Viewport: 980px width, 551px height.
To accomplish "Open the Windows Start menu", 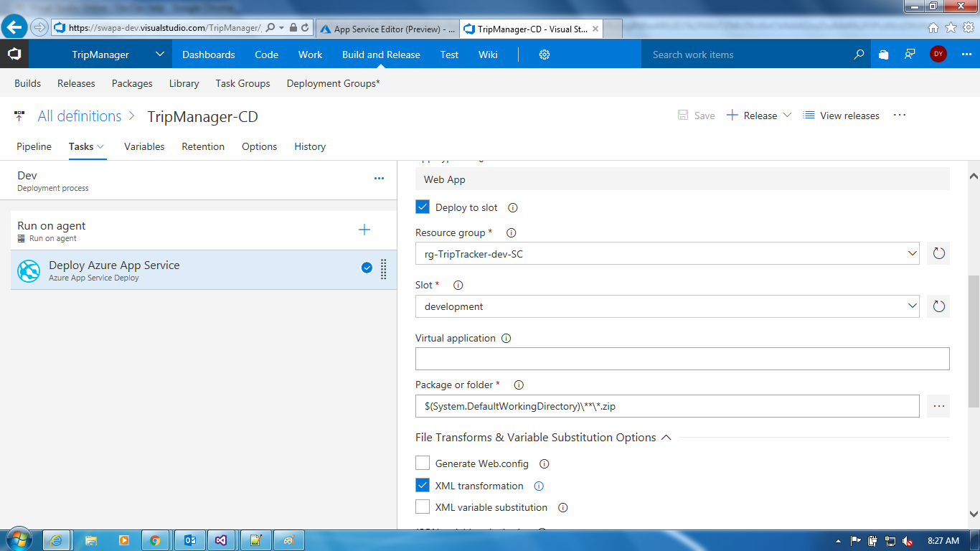I will point(18,540).
